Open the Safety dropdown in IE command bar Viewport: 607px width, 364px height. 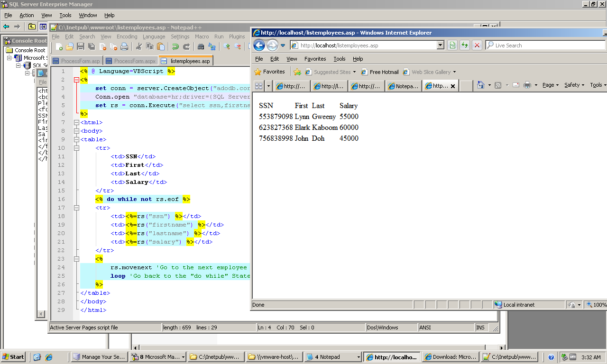pyautogui.click(x=574, y=85)
